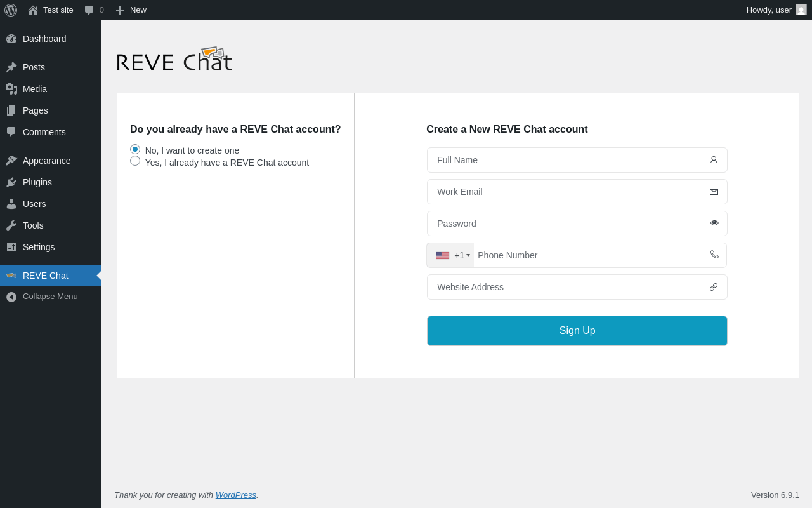The width and height of the screenshot is (812, 508).
Task: Click the user avatar icon
Action: [801, 10]
